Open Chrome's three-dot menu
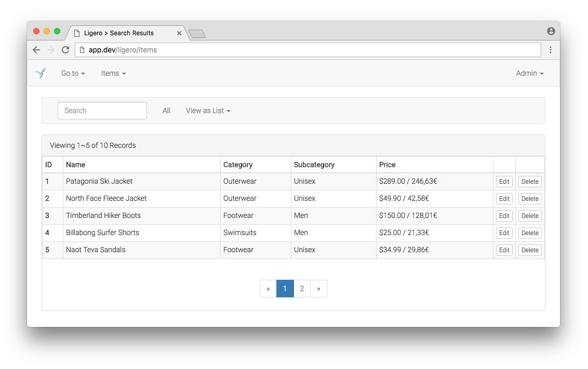Viewport: 588px width, 369px height. [551, 50]
